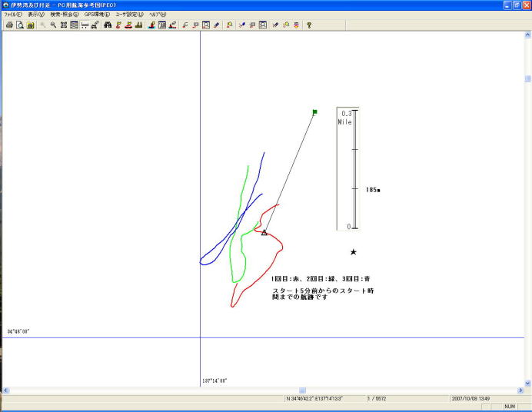Open print preview with the magnifier-page icon
This screenshot has height=412, width=532.
coord(20,25)
